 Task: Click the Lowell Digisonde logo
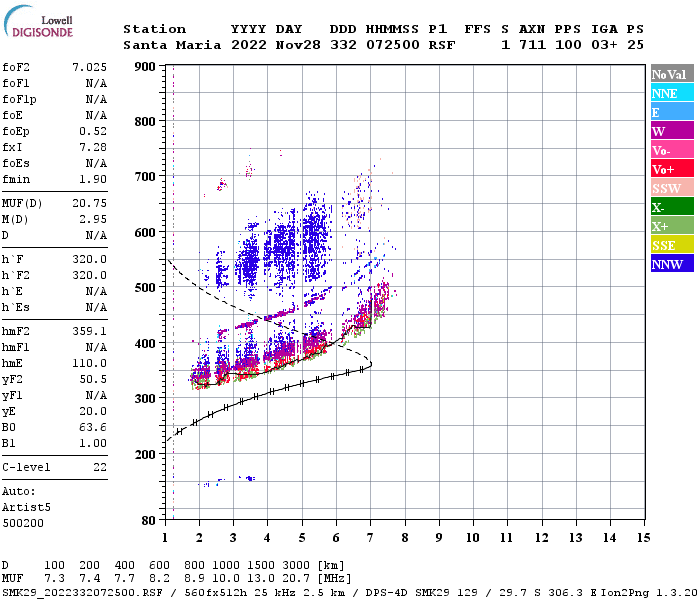38,21
